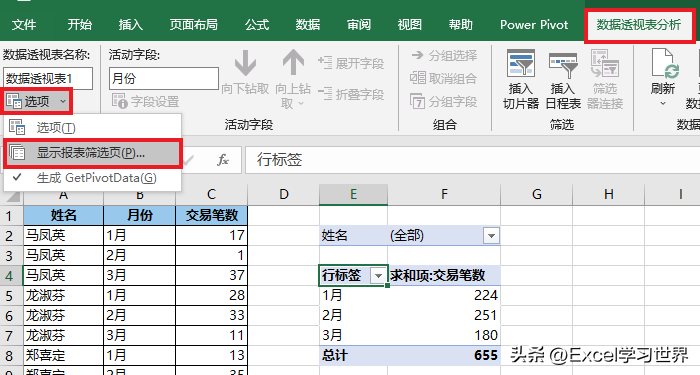Screen dimensions: 700x375
Task: Click pivot value 224 for 1月
Action: point(444,296)
